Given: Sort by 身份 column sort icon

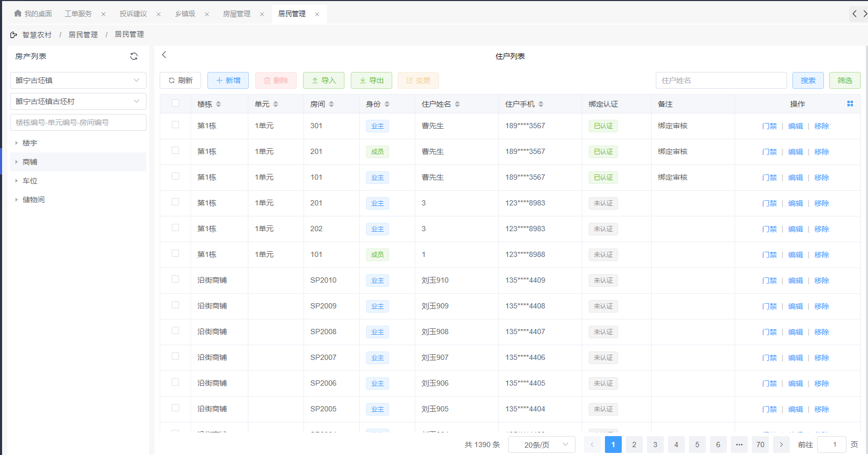Looking at the screenshot, I should click(x=387, y=104).
